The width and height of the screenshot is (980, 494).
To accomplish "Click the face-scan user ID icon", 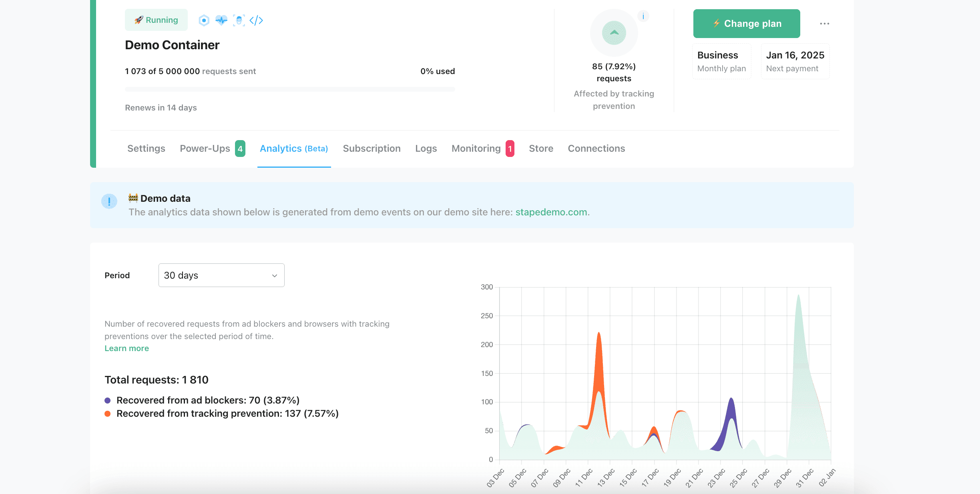I will click(x=239, y=20).
